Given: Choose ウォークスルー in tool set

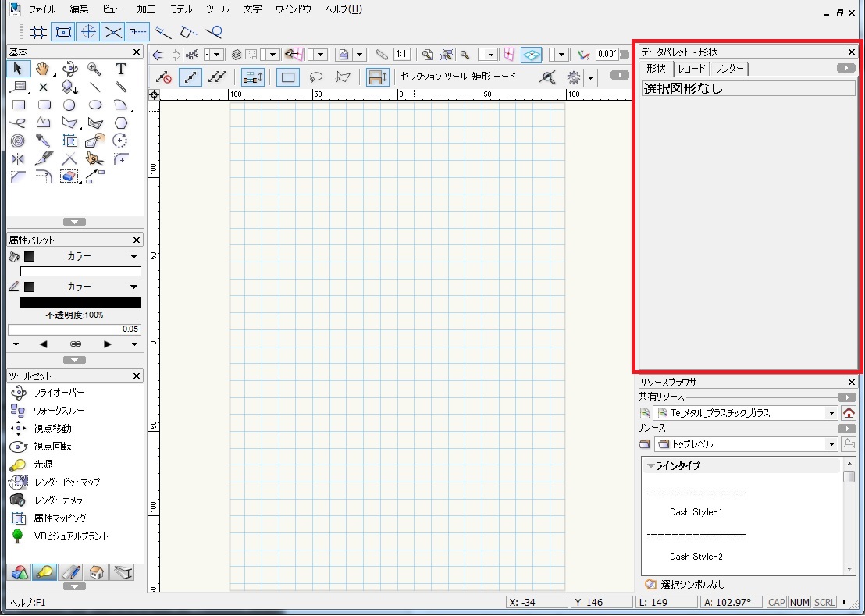Looking at the screenshot, I should pyautogui.click(x=59, y=411).
